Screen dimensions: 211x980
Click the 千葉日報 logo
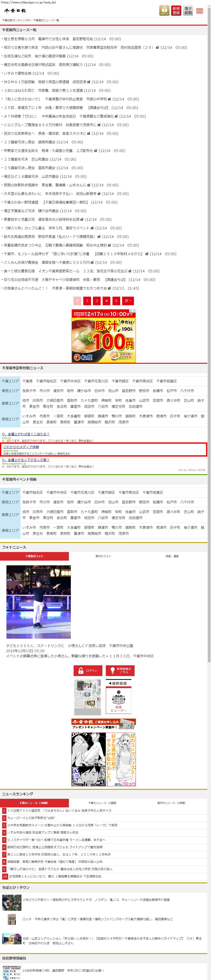point(15,11)
